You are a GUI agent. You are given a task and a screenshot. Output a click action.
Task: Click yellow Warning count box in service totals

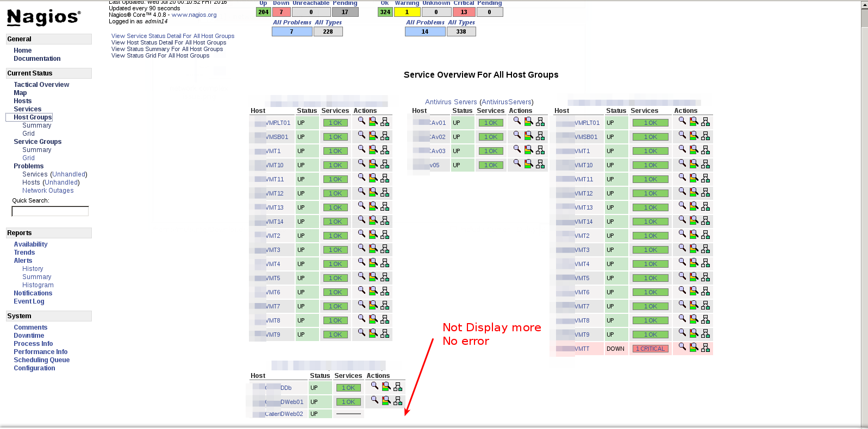407,12
